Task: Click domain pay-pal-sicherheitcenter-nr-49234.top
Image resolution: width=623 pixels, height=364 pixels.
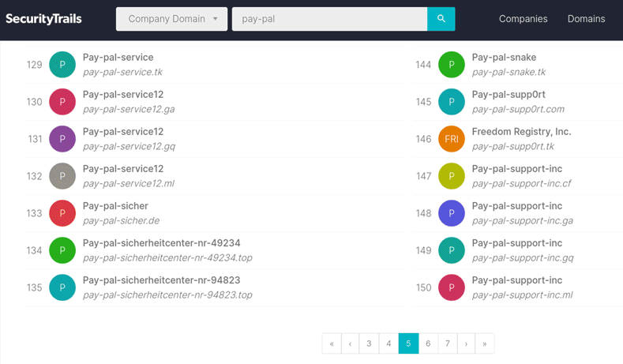Action: point(167,258)
